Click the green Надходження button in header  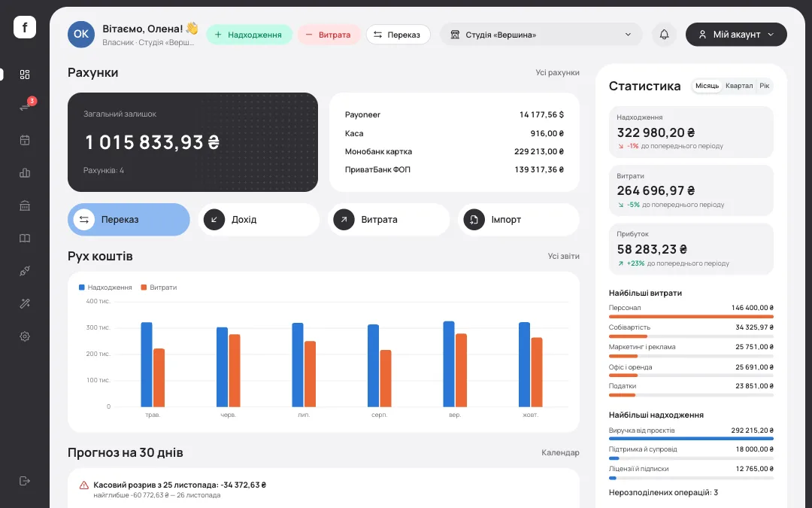(249, 35)
